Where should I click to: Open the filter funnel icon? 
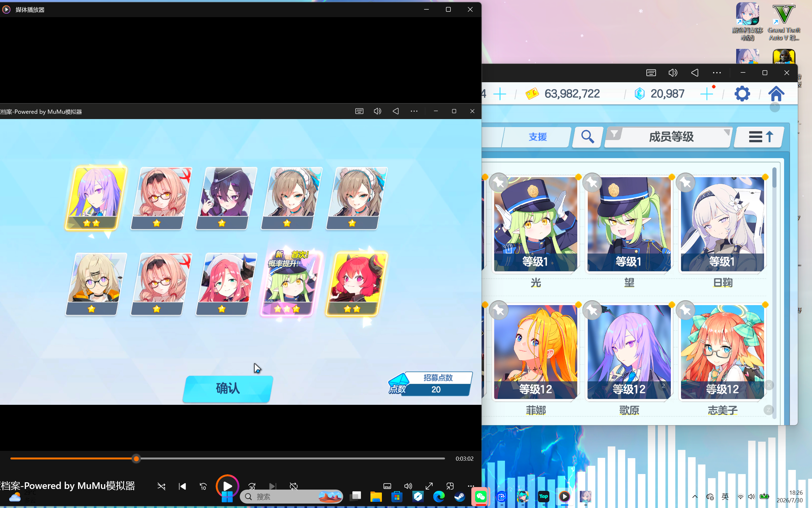[614, 134]
